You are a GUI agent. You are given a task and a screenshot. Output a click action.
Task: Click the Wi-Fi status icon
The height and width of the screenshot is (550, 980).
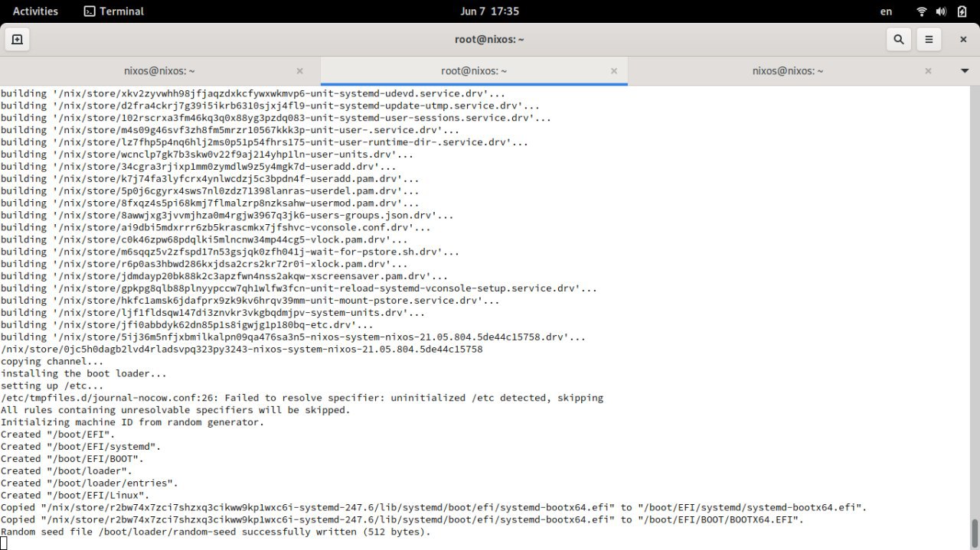click(x=922, y=11)
